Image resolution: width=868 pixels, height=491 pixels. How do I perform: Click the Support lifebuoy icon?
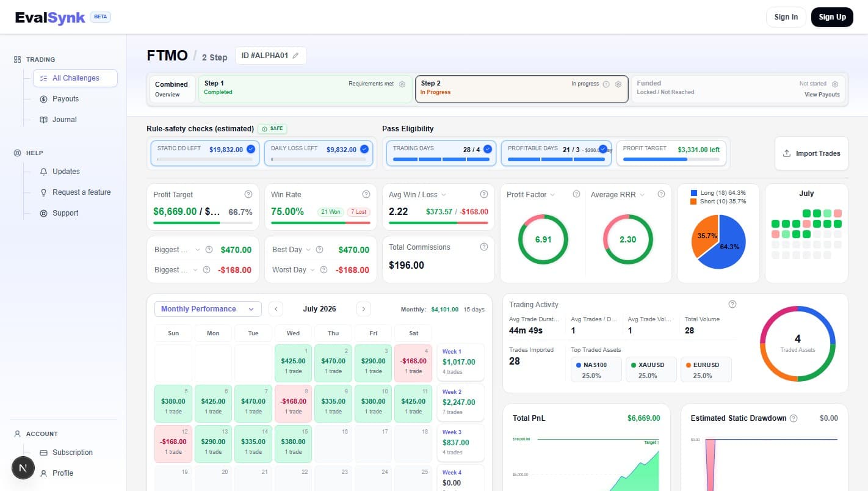tap(43, 213)
